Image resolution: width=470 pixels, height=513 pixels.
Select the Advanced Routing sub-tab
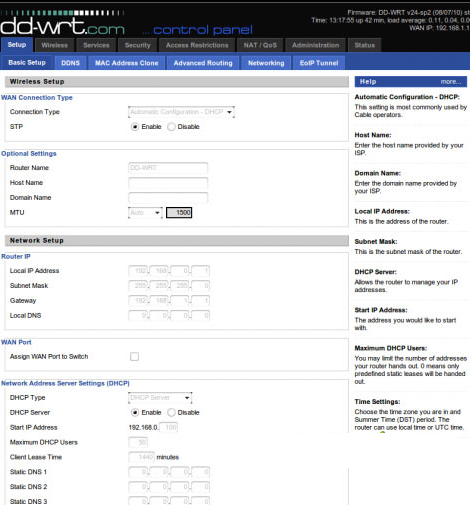[203, 63]
